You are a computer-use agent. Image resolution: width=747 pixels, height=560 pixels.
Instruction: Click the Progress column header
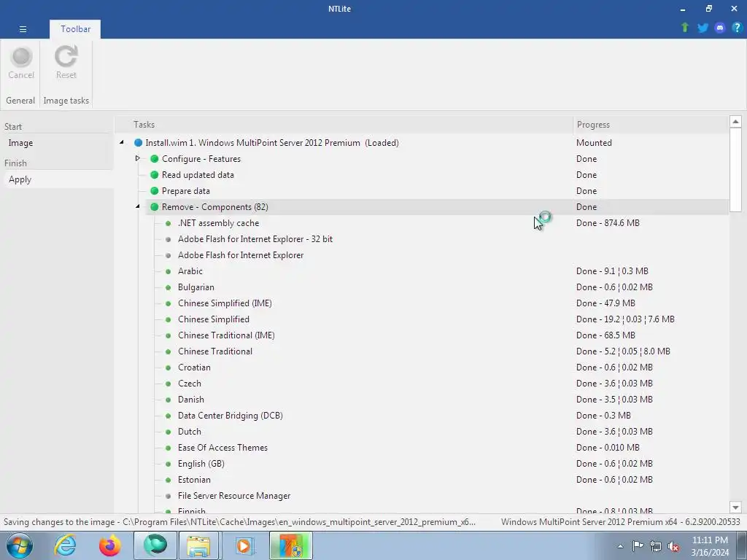[x=651, y=124]
